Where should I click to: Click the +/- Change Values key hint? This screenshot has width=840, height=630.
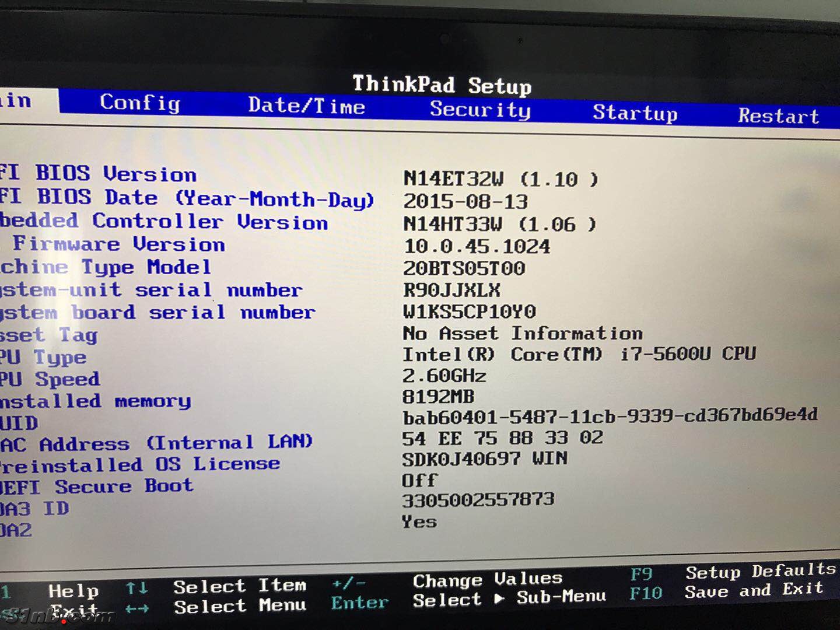click(x=349, y=583)
